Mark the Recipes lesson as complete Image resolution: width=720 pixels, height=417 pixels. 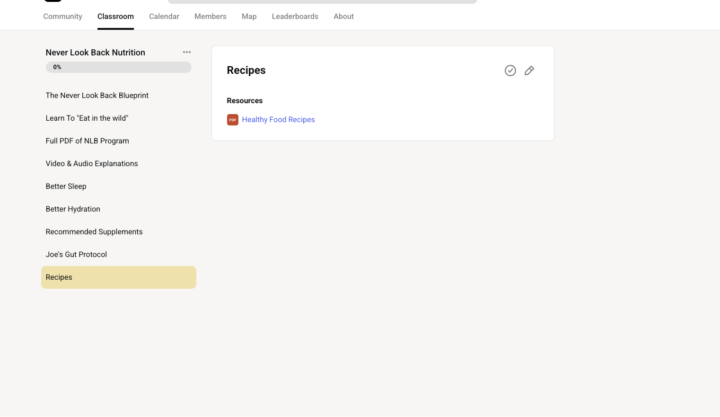point(510,70)
